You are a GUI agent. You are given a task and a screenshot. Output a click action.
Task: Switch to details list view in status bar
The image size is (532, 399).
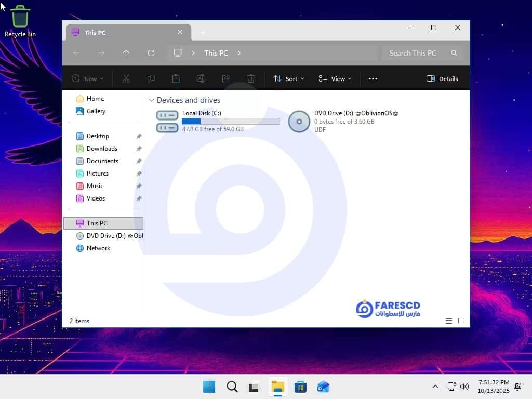pos(449,321)
